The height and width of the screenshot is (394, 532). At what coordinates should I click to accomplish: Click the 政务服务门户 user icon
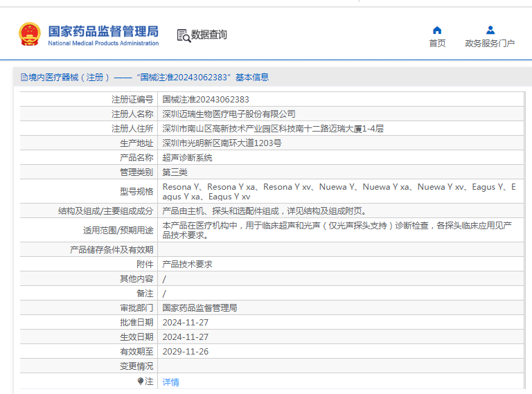[x=490, y=30]
